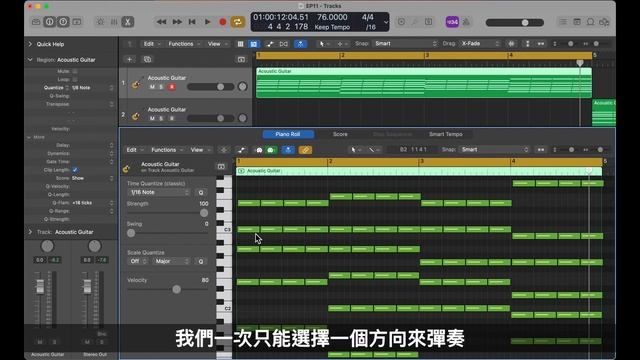
Task: Start recording with the red Record button
Action: (x=222, y=22)
